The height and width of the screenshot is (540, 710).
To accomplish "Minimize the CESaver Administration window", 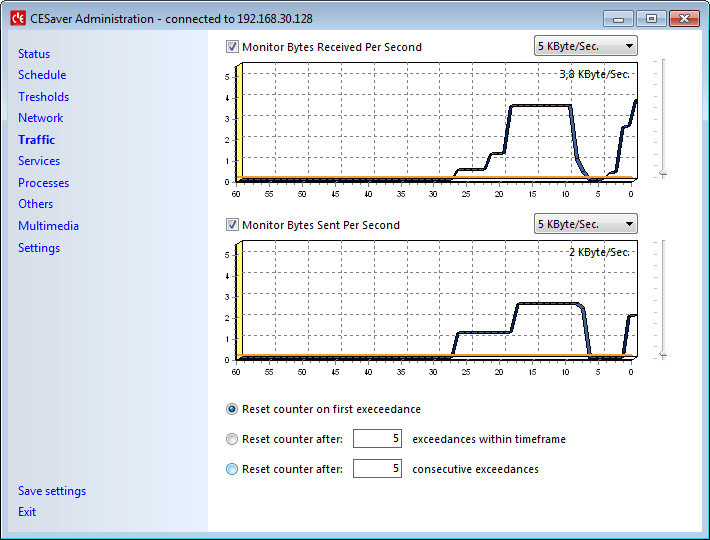I will (619, 19).
